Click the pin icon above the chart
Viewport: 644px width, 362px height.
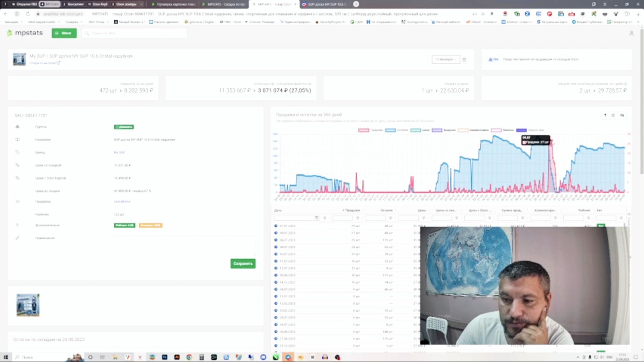tap(605, 115)
